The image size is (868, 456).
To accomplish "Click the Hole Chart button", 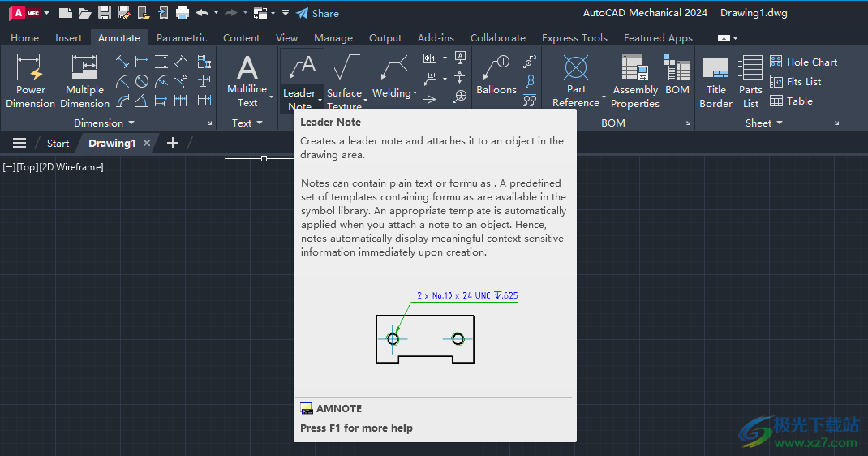I will pos(803,62).
